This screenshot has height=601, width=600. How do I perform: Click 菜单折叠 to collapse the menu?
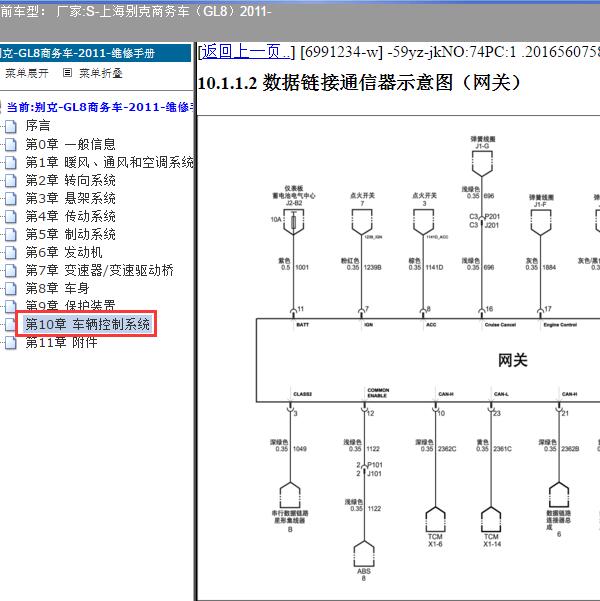click(x=101, y=73)
